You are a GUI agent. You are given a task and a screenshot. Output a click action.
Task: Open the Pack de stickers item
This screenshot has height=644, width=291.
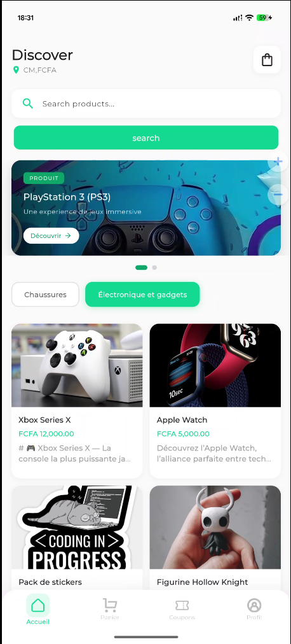pos(77,538)
